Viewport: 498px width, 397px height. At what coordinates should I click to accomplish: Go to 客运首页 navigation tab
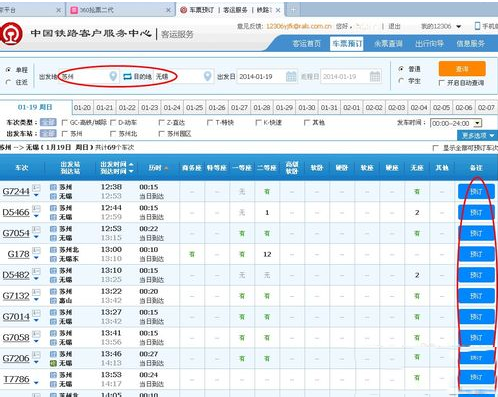pyautogui.click(x=306, y=44)
